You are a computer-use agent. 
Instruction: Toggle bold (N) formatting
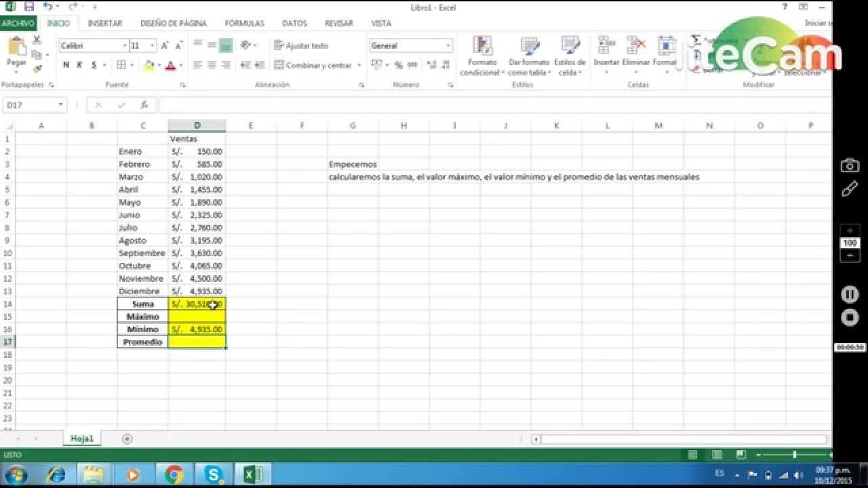(66, 65)
